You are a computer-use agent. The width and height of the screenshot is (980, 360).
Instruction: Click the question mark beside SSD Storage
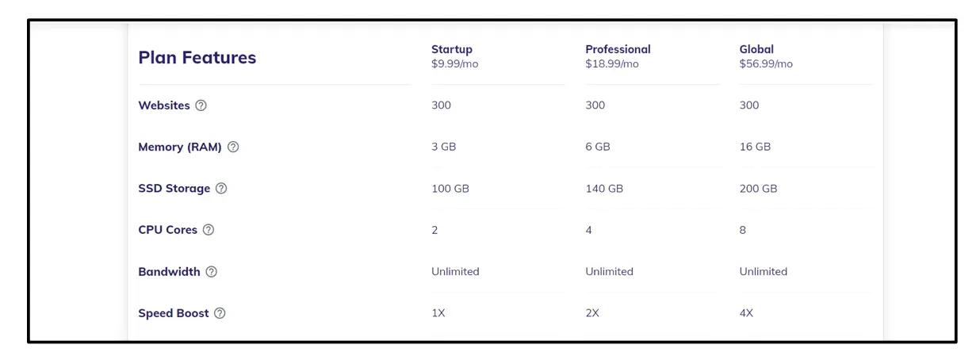pos(221,189)
